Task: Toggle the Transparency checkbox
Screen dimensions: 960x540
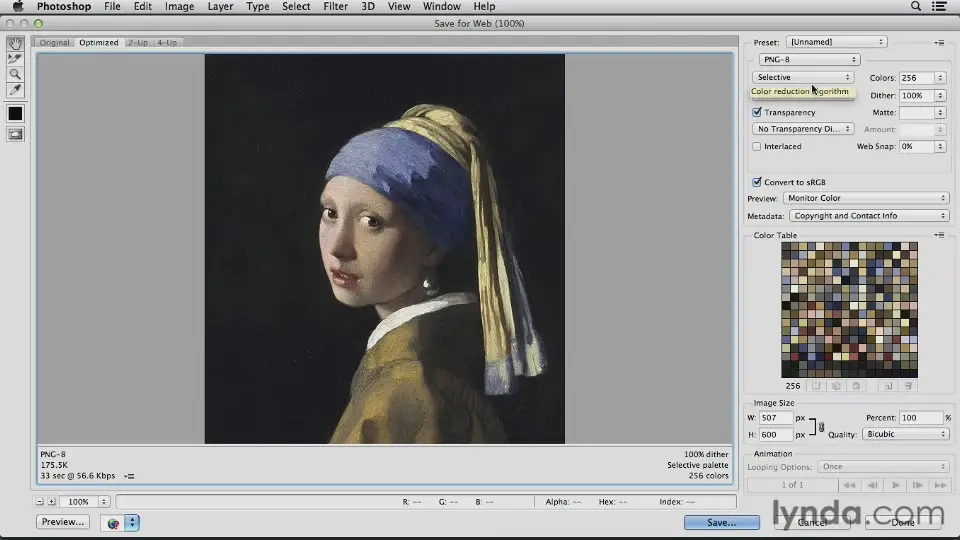Action: (757, 112)
